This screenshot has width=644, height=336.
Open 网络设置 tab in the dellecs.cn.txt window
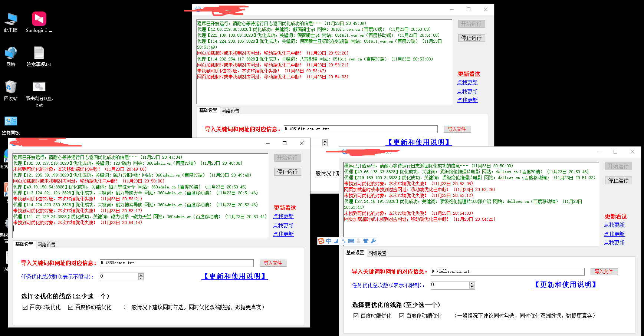coord(377,253)
